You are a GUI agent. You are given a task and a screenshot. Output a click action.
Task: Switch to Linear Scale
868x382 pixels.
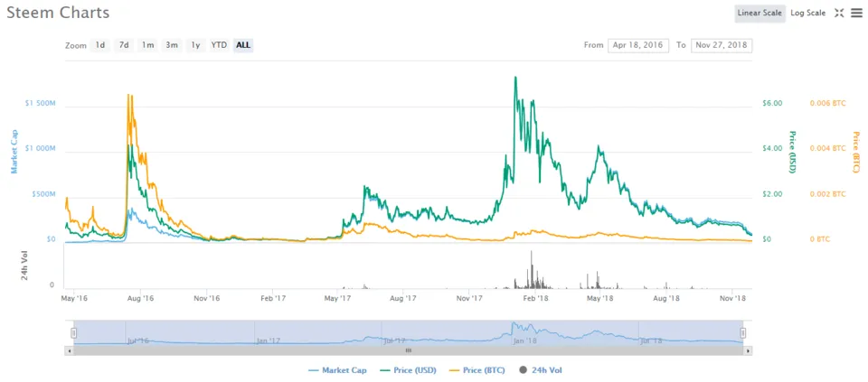(759, 14)
